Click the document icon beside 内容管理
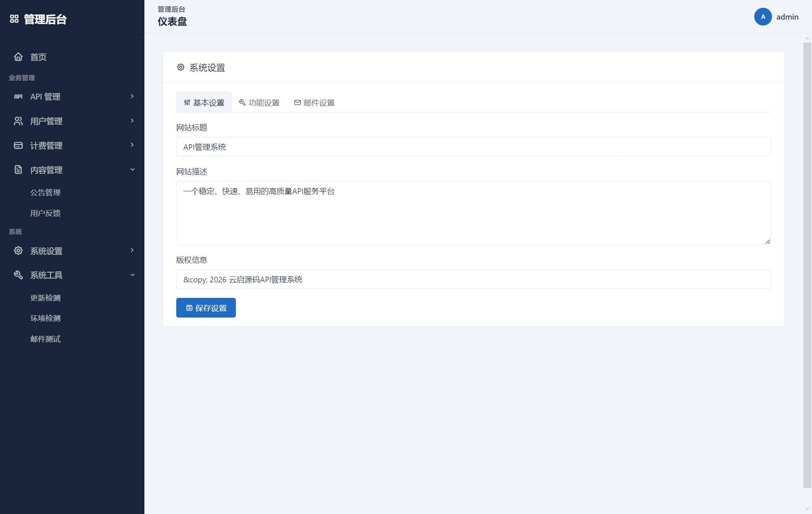This screenshot has width=812, height=514. (x=18, y=169)
